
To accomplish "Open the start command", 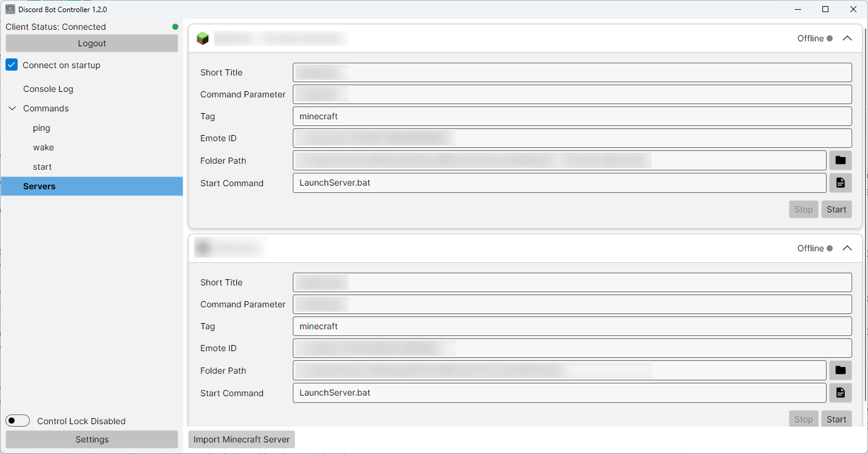I will pos(42,167).
